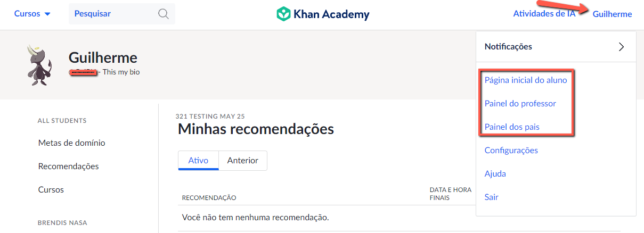Switch to the Anterior tab
The image size is (644, 233).
pyautogui.click(x=243, y=161)
